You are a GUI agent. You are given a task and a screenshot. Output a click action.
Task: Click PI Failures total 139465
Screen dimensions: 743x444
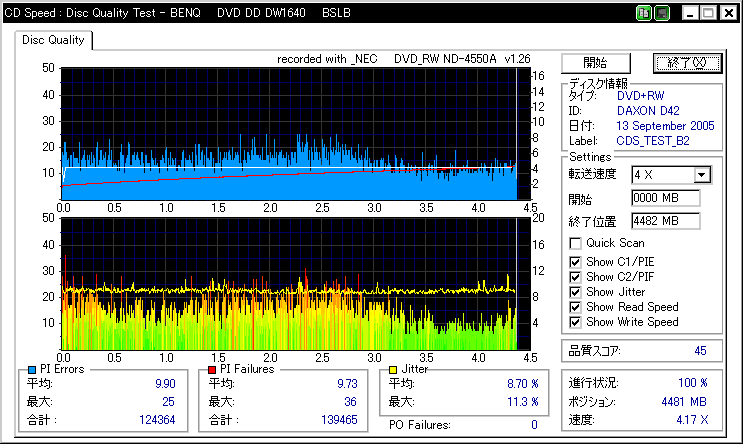coord(339,420)
